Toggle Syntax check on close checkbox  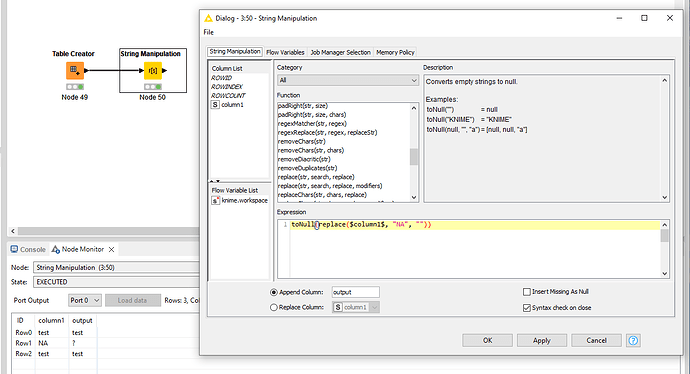pyautogui.click(x=527, y=308)
